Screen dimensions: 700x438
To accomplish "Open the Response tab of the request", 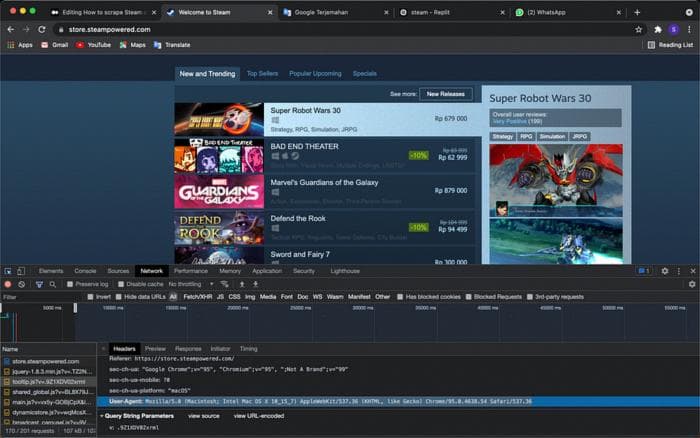I will pyautogui.click(x=188, y=349).
